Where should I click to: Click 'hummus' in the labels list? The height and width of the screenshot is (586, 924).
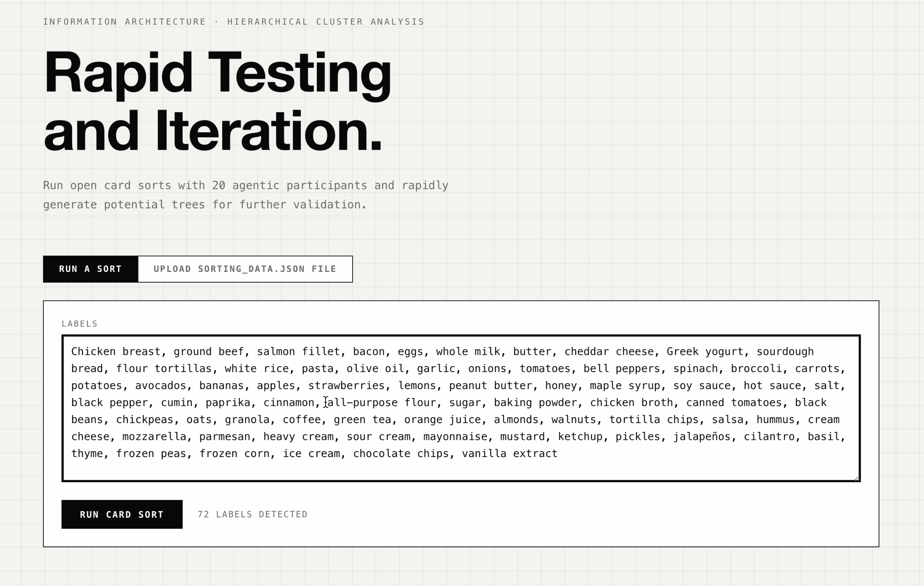coord(776,420)
